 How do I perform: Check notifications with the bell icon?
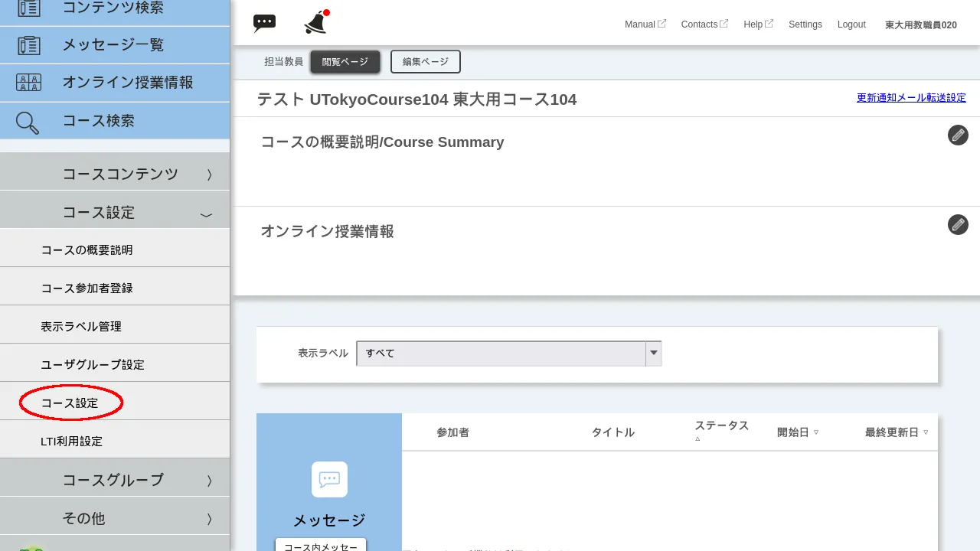click(x=315, y=22)
